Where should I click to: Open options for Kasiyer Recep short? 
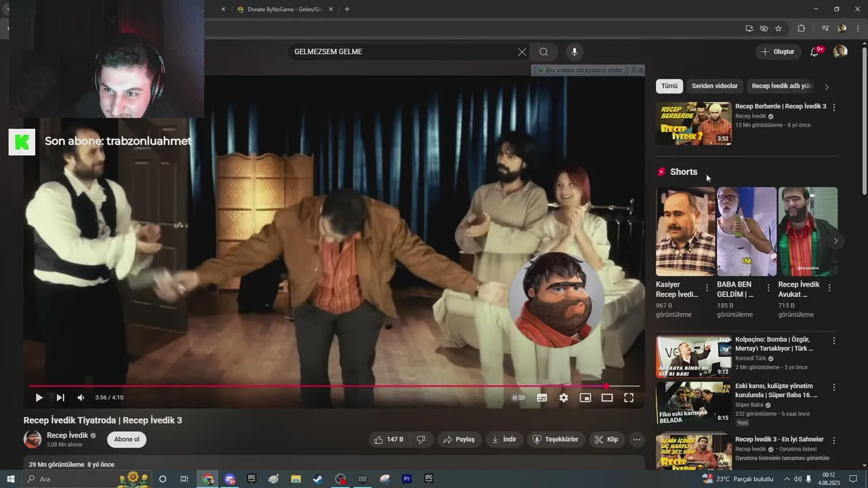click(707, 288)
